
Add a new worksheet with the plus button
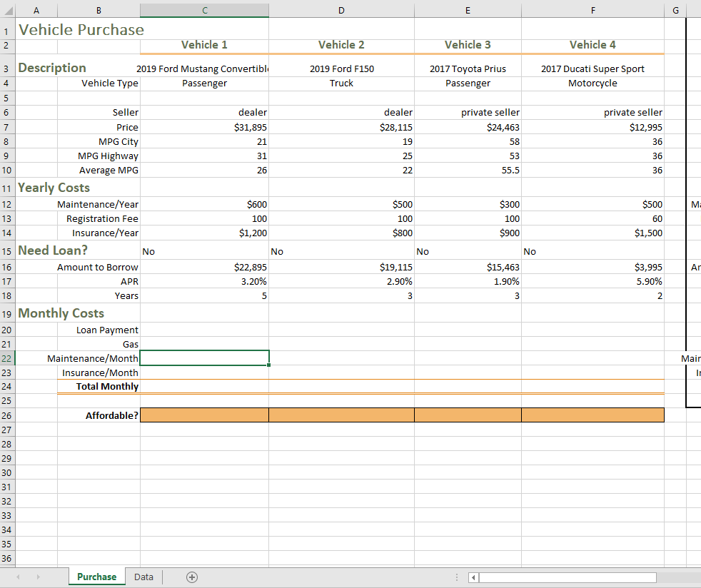[x=191, y=577]
